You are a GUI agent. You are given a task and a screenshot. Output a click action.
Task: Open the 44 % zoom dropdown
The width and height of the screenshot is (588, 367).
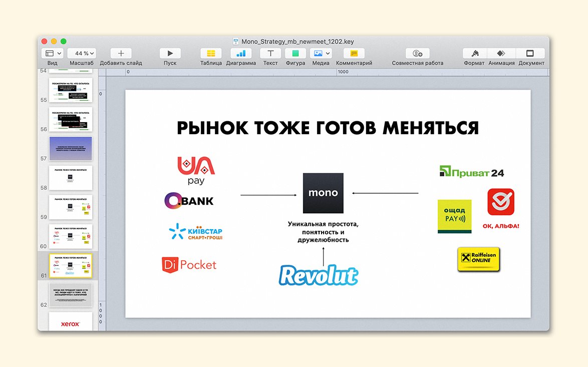click(x=82, y=53)
